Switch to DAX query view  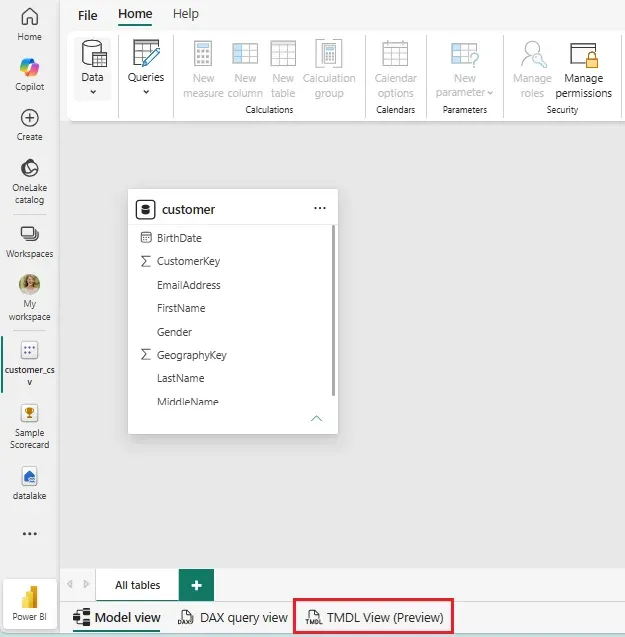coord(232,618)
